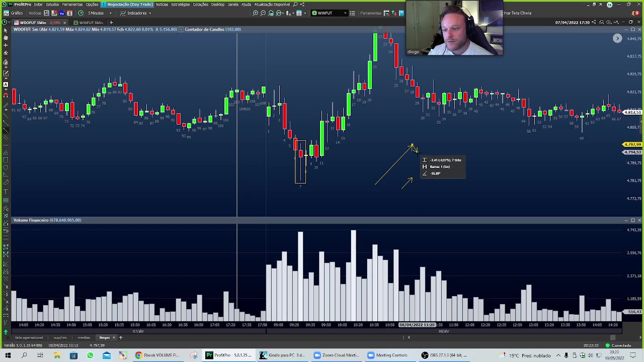Maximize the Volume Financeiro panel

pos(632,220)
